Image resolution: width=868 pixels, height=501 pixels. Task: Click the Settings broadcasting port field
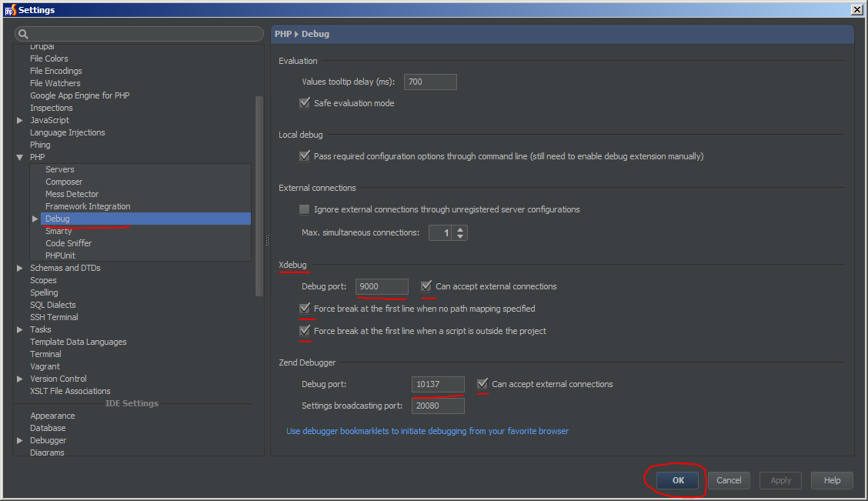coord(438,406)
